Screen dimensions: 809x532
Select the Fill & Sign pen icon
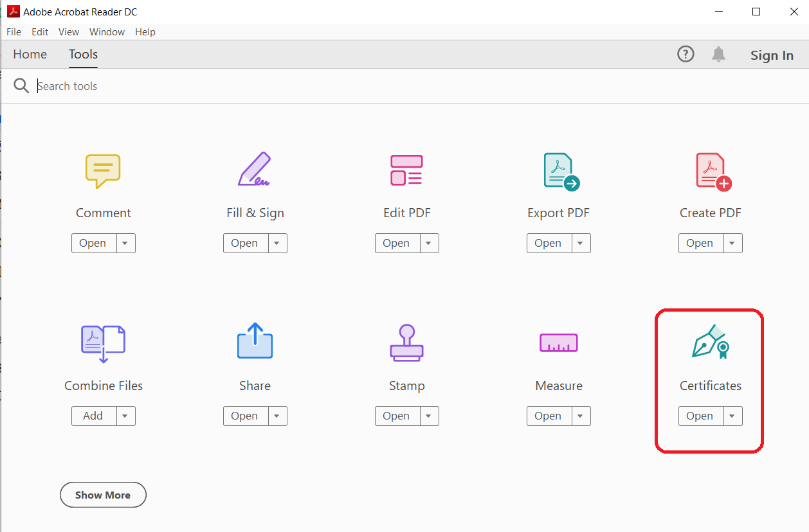255,169
